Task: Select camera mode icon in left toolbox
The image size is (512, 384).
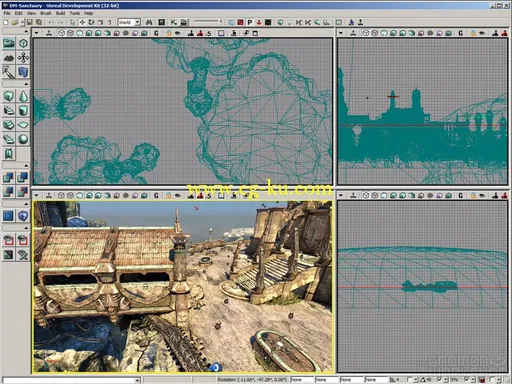Action: pos(9,43)
